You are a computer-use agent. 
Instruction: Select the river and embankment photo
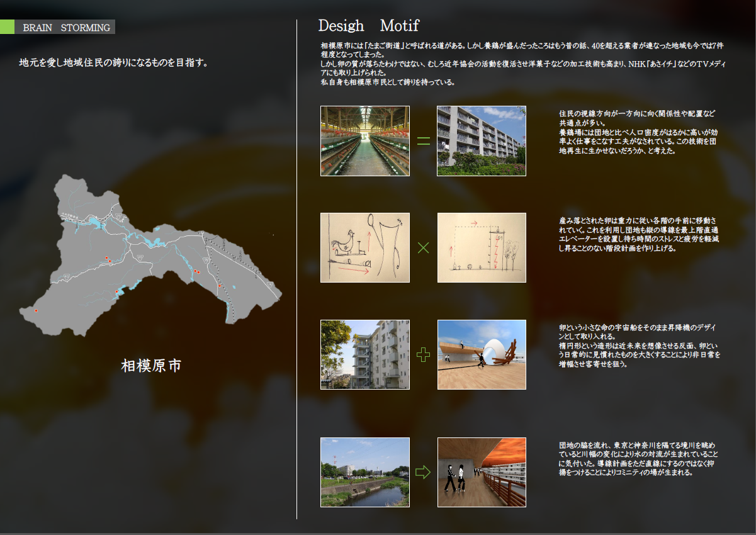pyautogui.click(x=365, y=472)
